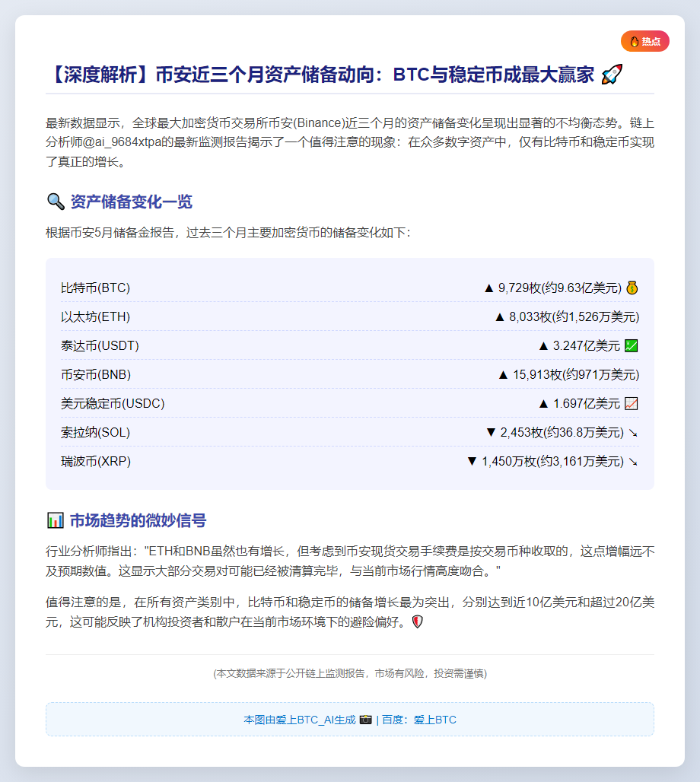Click the rocket emoji in the title
Image resolution: width=700 pixels, height=782 pixels.
[611, 75]
